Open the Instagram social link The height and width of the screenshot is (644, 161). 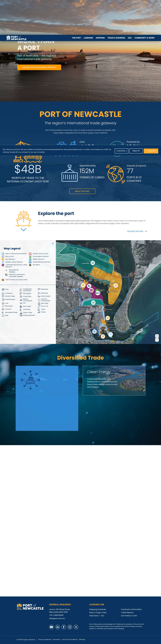pos(70,627)
